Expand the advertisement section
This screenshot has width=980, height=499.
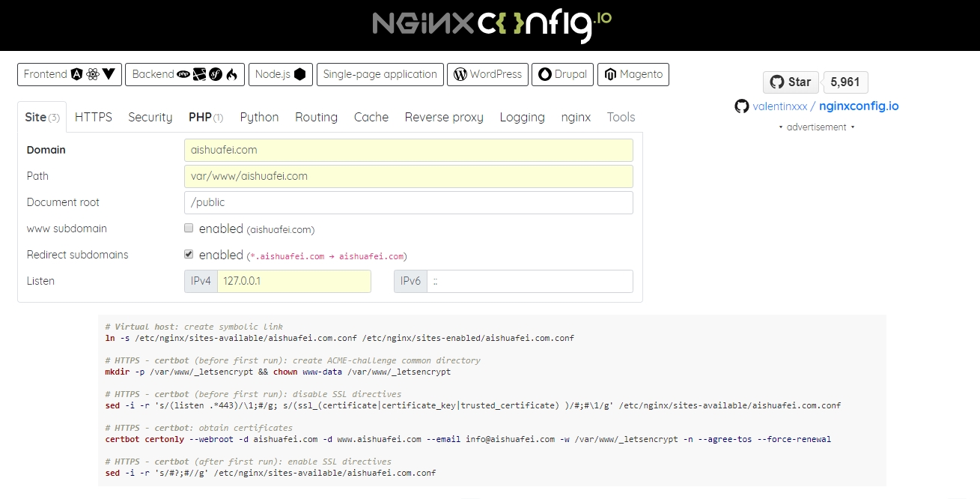pos(816,127)
